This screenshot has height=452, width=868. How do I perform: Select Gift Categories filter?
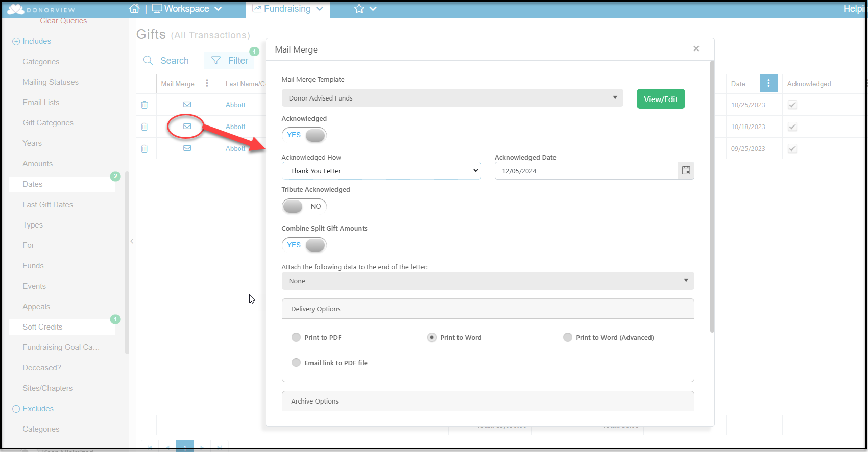tap(48, 123)
